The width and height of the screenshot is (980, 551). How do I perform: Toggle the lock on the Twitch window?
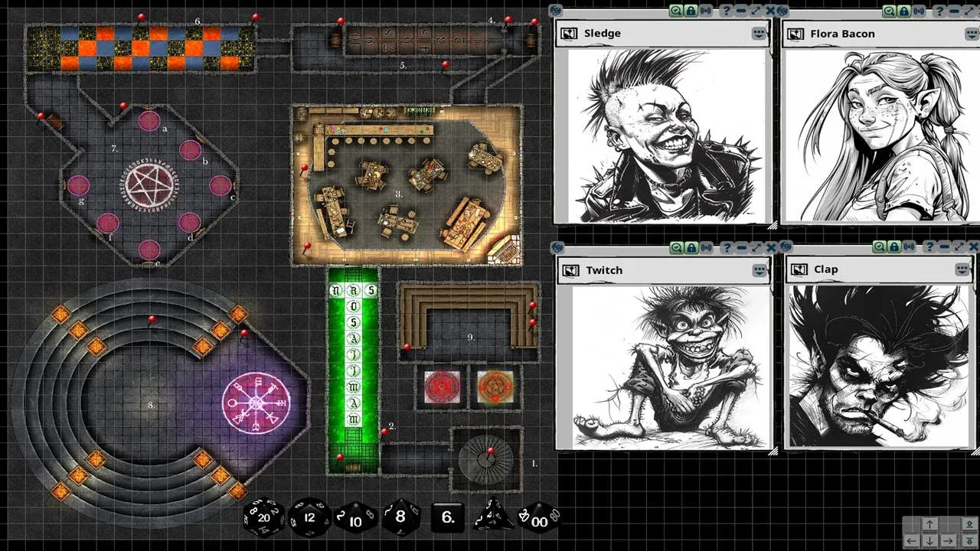pyautogui.click(x=691, y=248)
